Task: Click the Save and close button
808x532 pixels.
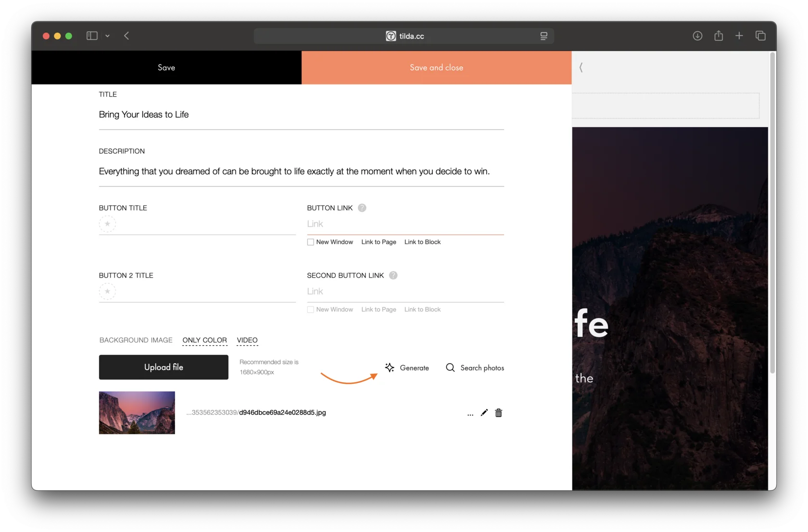Action: tap(436, 67)
